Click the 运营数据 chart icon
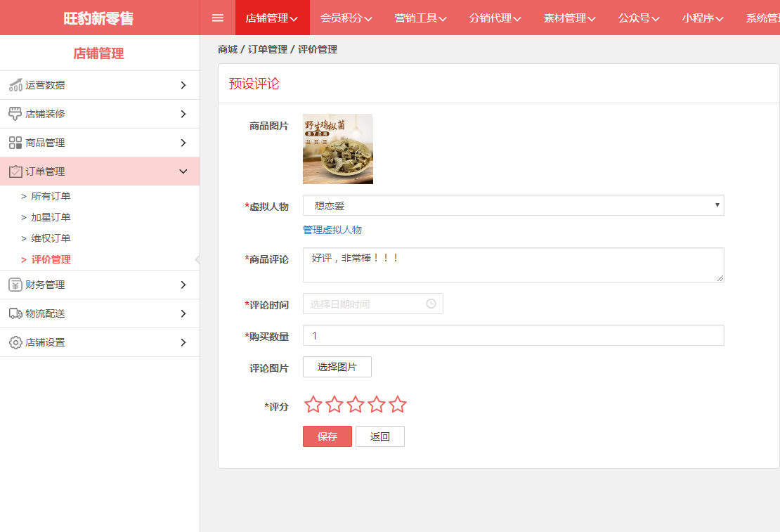 pos(15,85)
